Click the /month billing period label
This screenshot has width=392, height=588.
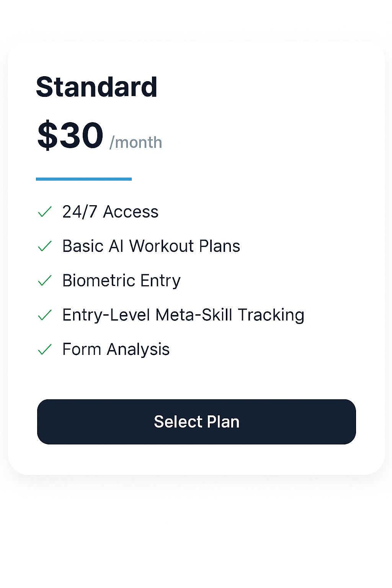[136, 142]
